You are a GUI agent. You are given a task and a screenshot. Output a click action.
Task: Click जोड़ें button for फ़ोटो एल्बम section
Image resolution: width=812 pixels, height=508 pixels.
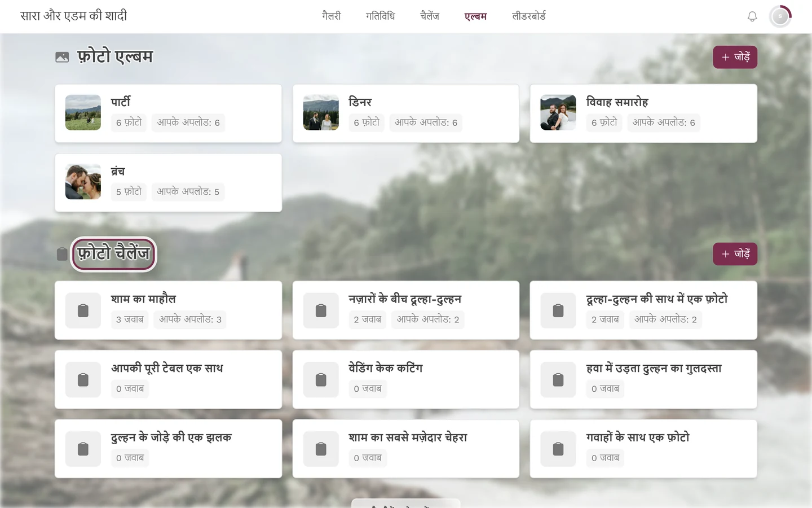point(735,57)
